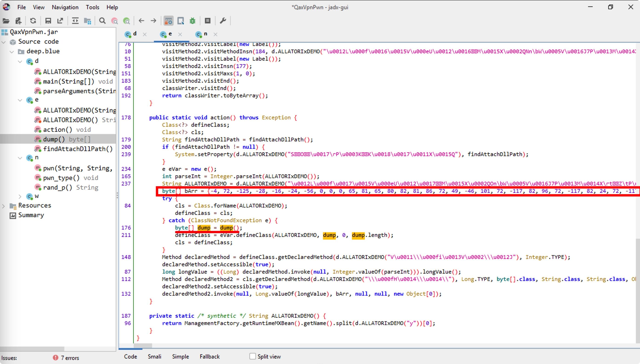The width and height of the screenshot is (640, 364).
Task: Navigate back with left arrow
Action: pos(141,21)
